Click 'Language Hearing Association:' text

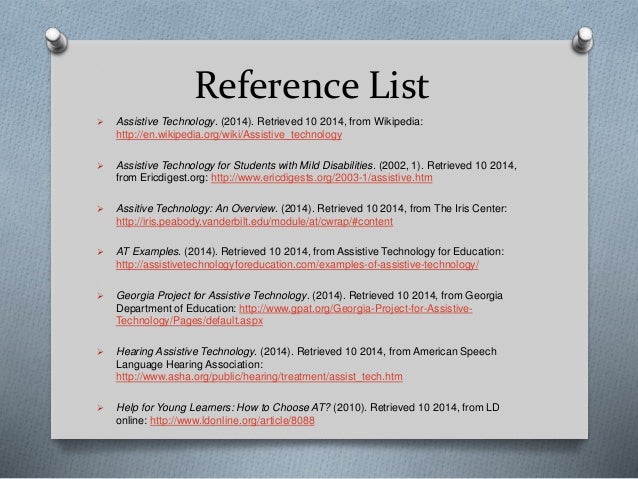coord(190,364)
